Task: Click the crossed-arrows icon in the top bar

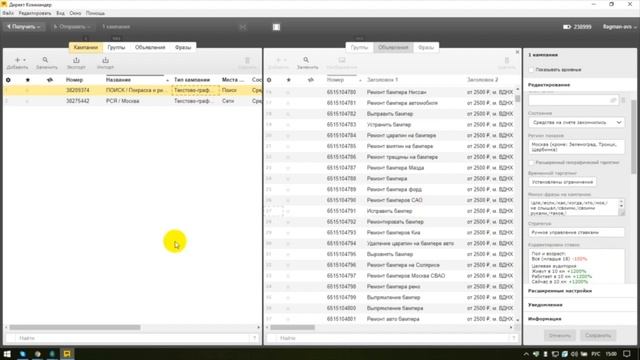Action: click(x=243, y=27)
